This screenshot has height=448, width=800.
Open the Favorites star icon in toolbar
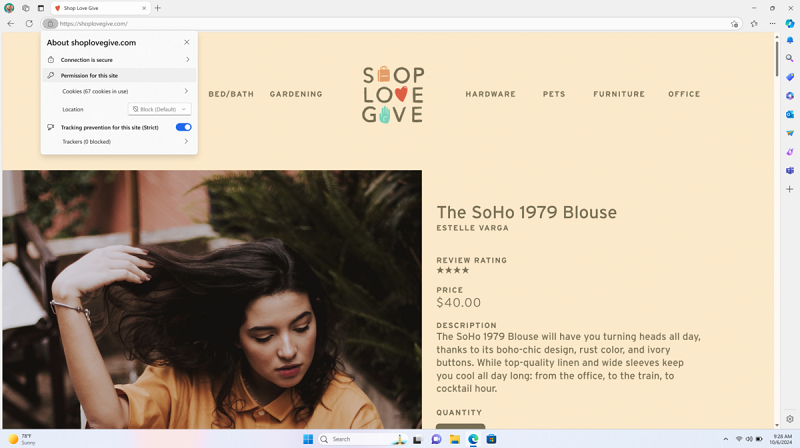pyautogui.click(x=754, y=23)
